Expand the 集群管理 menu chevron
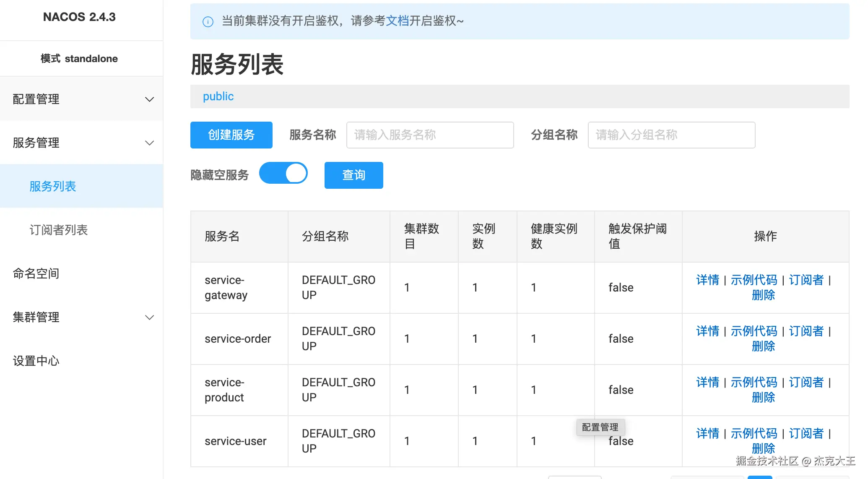Viewport: 868px width, 479px height. 149,318
